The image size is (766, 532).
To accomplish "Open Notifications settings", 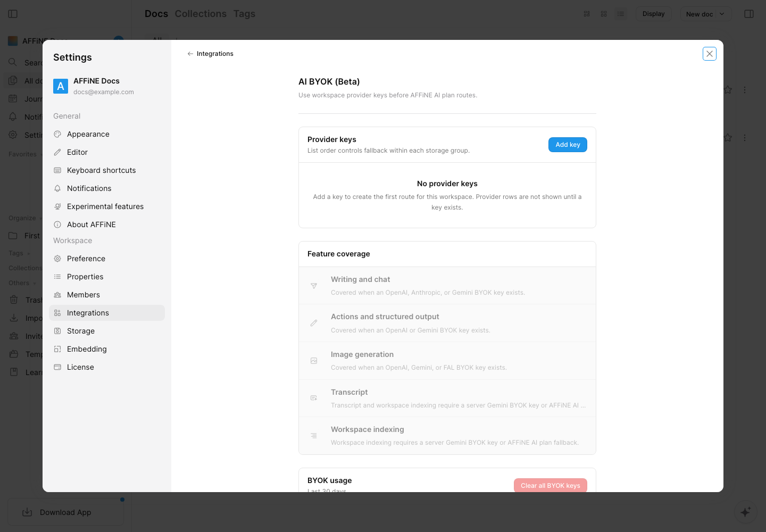I will 107,188.
